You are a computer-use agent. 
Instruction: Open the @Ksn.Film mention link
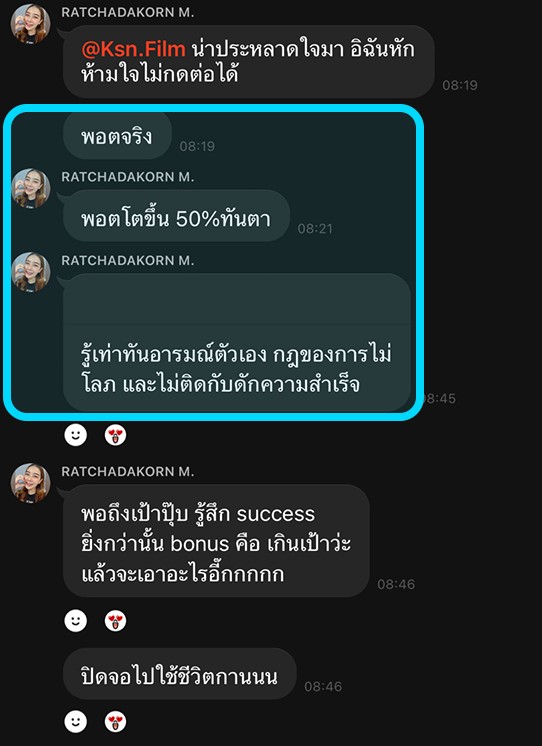tap(133, 49)
